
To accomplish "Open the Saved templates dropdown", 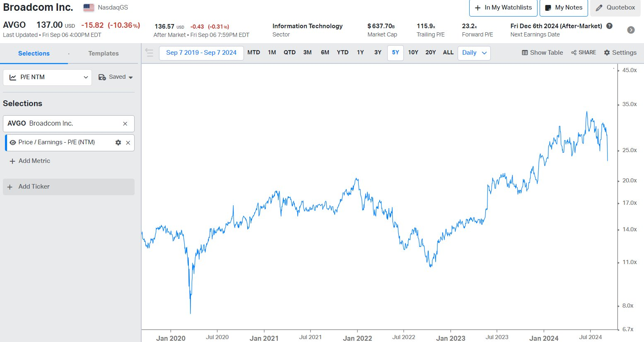I will [x=116, y=77].
